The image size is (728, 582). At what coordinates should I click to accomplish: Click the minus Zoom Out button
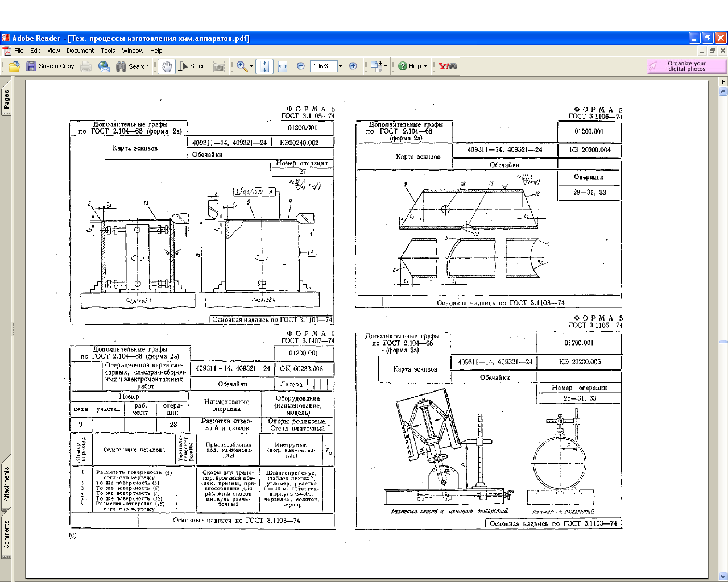point(301,66)
